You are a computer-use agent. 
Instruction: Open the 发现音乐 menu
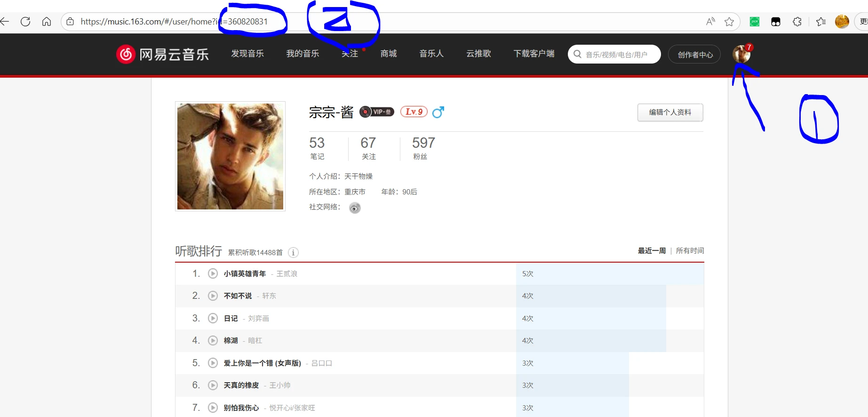tap(247, 54)
